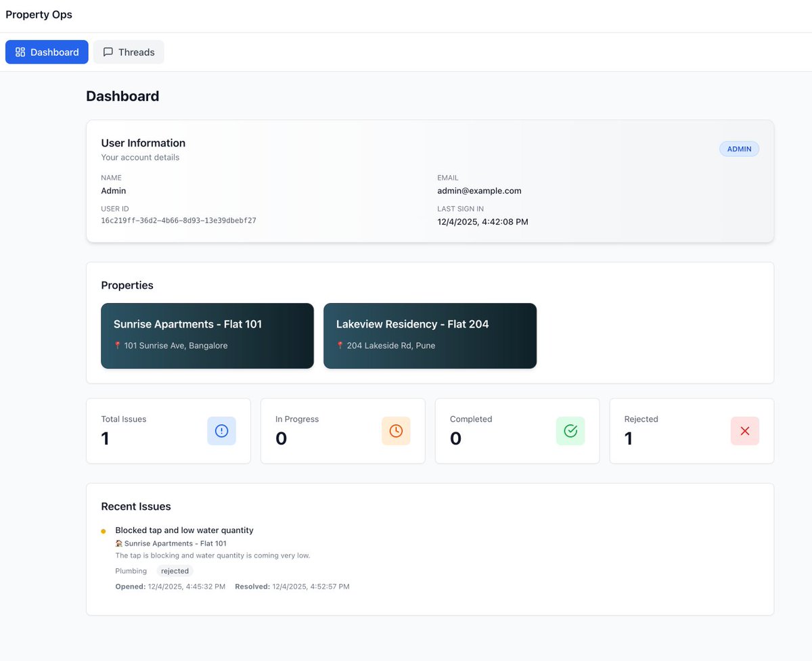
Task: Click the Completed green checkmark icon
Action: point(570,431)
